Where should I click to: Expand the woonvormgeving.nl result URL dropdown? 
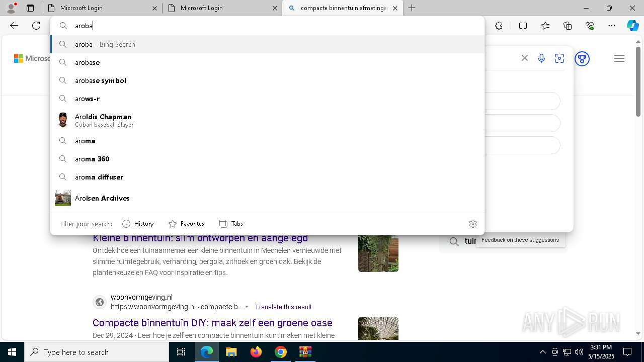coord(247,307)
